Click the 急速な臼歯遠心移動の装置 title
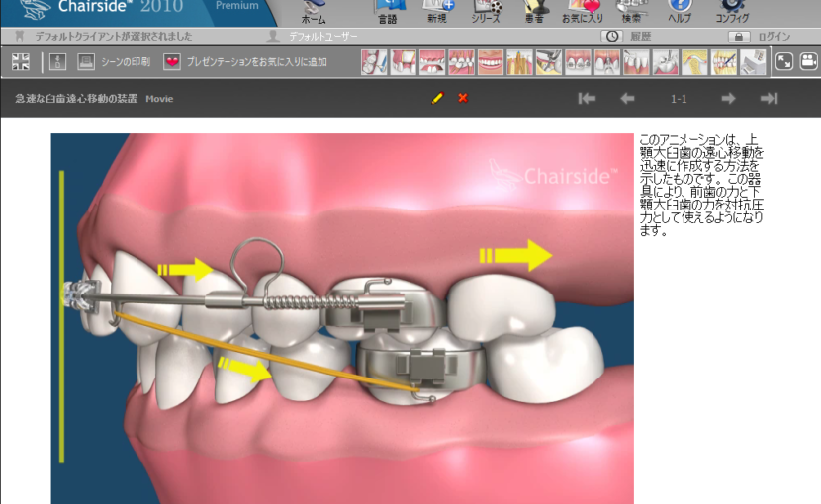Viewport: 821px width, 504px height. (76, 99)
